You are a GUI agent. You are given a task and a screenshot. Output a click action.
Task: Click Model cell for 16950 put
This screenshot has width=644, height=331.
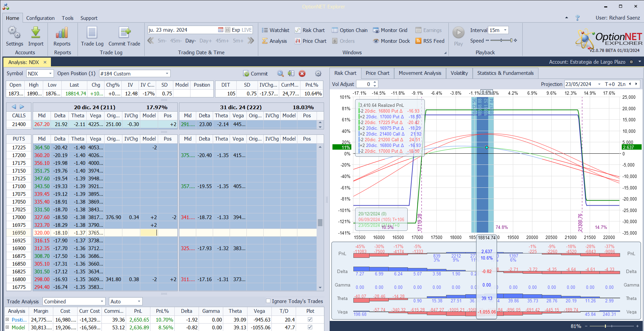click(x=149, y=233)
